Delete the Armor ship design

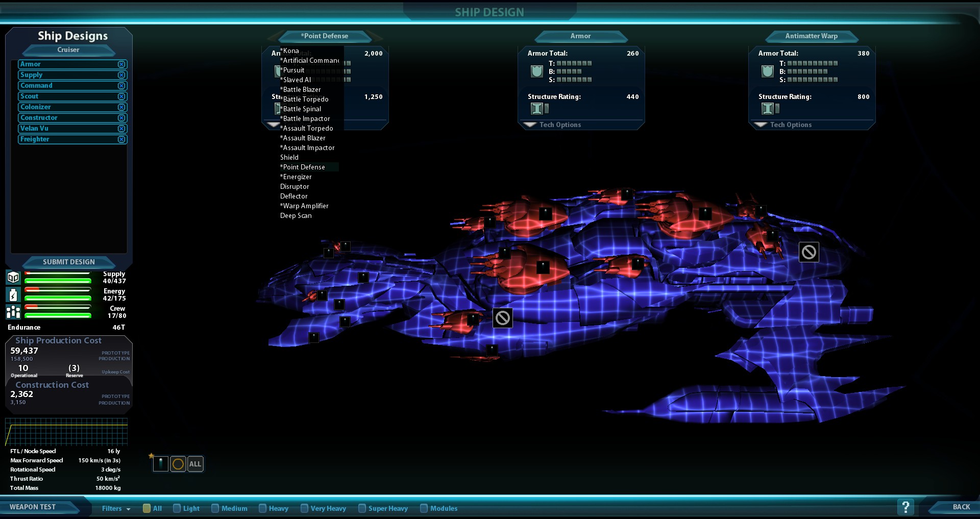[121, 64]
